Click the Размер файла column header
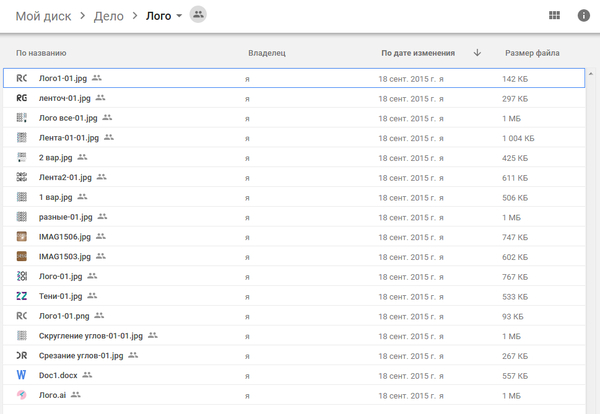The height and width of the screenshot is (414, 600). tap(532, 53)
